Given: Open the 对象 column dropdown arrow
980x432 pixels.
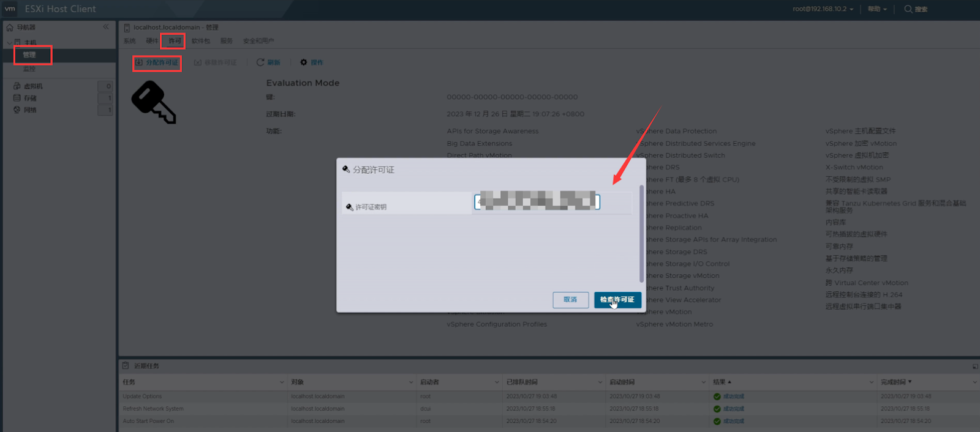Looking at the screenshot, I should 411,382.
